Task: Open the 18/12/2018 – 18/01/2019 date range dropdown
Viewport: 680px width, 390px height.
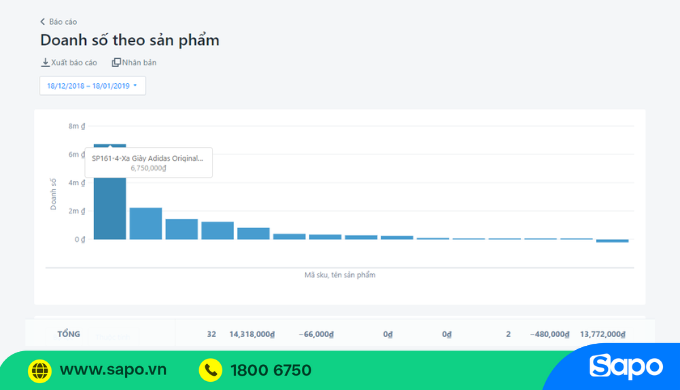Action: tap(92, 86)
